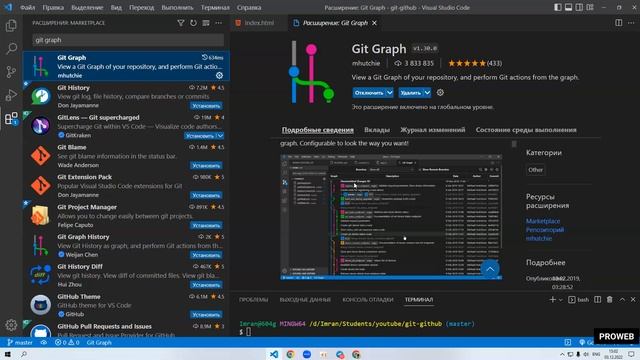Open the Вид menu
640x360 pixels.
point(116,7)
